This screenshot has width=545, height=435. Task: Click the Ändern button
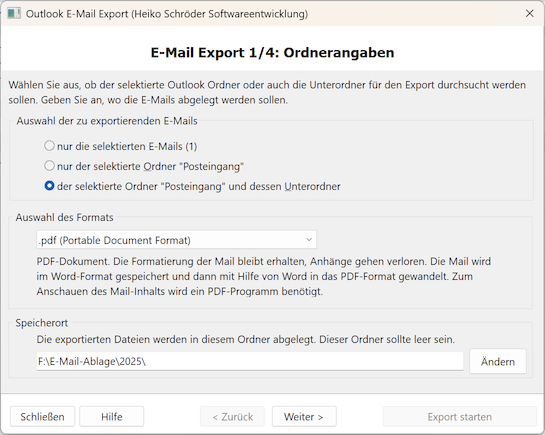pyautogui.click(x=498, y=361)
